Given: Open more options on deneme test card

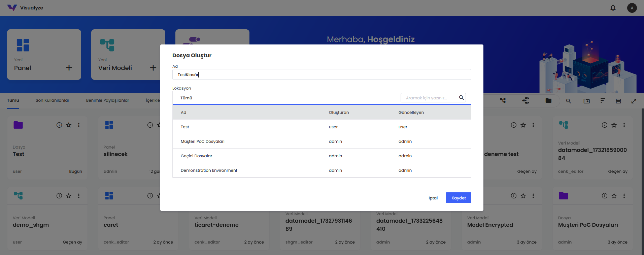Looking at the screenshot, I should click(533, 125).
